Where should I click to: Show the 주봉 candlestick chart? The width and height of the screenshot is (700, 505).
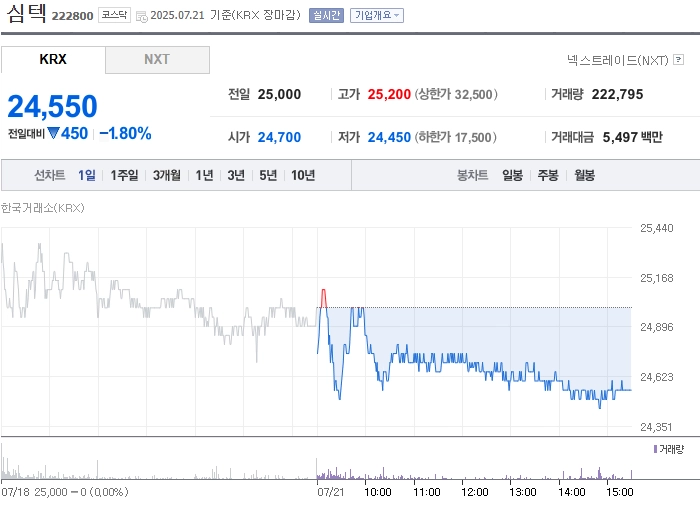tap(548, 175)
